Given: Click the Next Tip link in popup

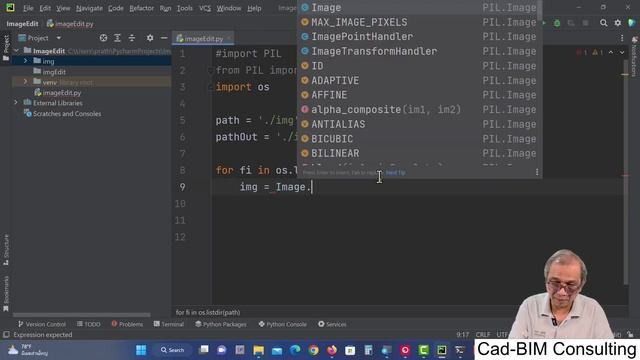Looking at the screenshot, I should [396, 173].
